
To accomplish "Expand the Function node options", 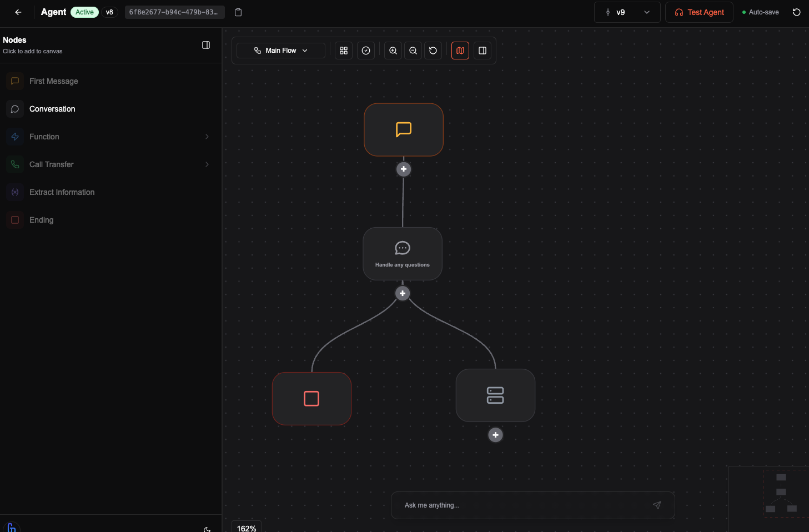I will pyautogui.click(x=207, y=137).
